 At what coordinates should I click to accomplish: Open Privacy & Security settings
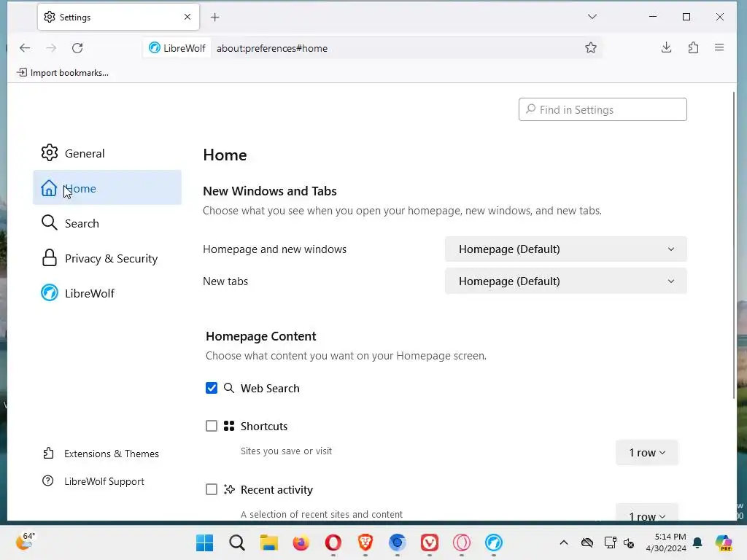[107, 258]
